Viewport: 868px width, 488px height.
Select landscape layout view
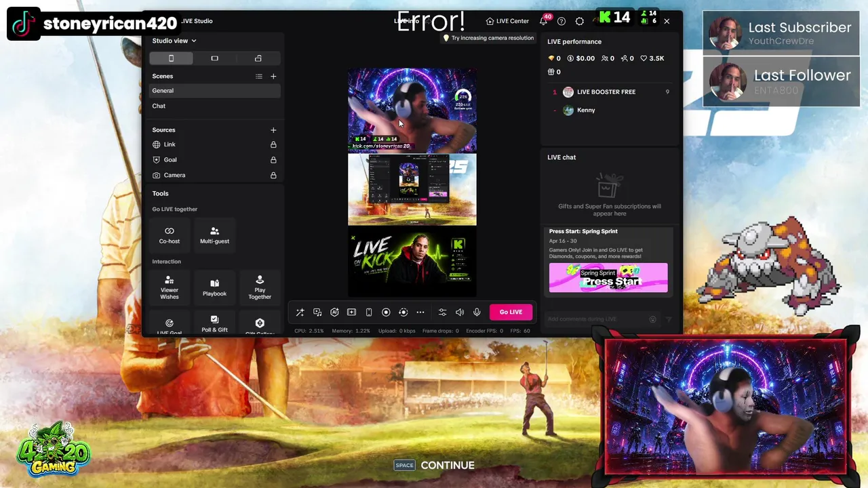pos(214,58)
